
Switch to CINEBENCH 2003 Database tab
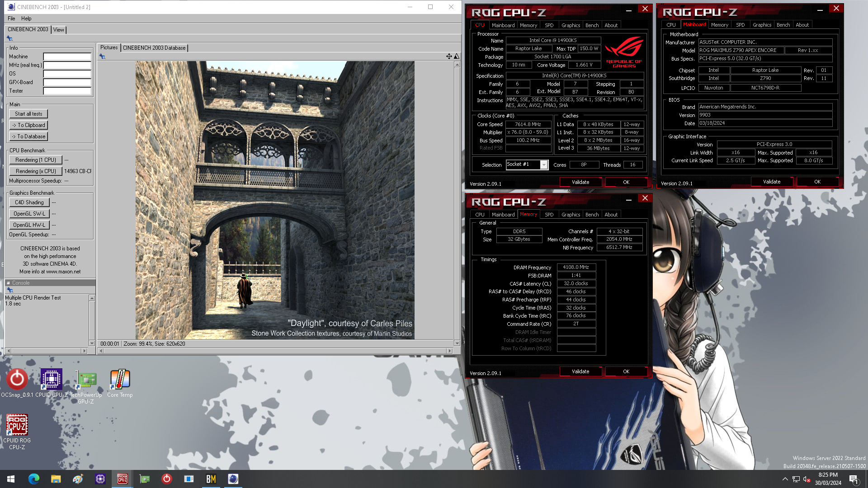[154, 48]
